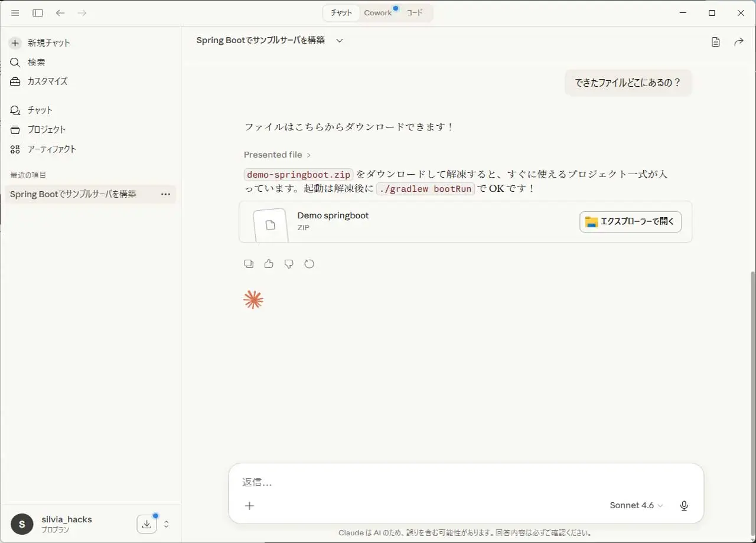Open the document icon in header
Image resolution: width=756 pixels, height=543 pixels.
click(715, 42)
